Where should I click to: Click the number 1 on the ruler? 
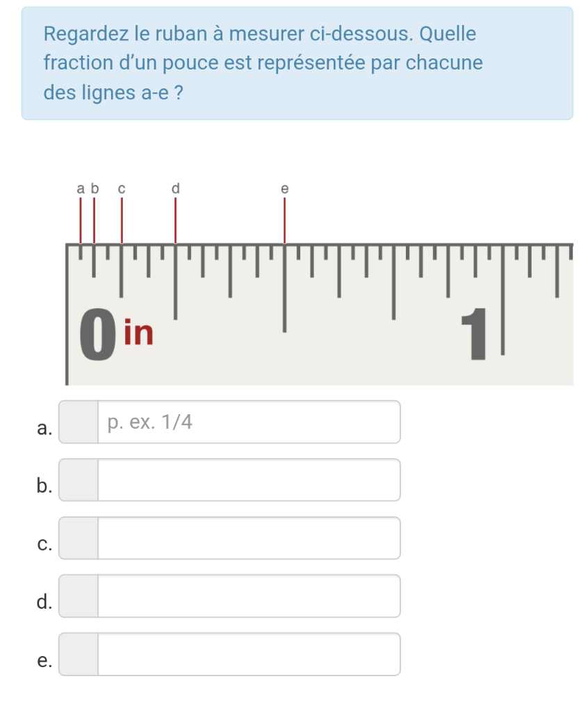476,336
